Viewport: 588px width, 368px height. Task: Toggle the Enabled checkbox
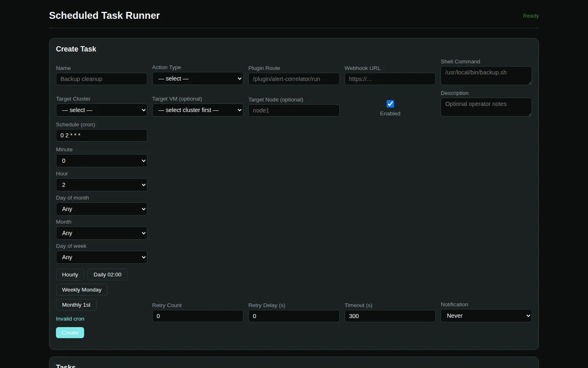coord(390,104)
